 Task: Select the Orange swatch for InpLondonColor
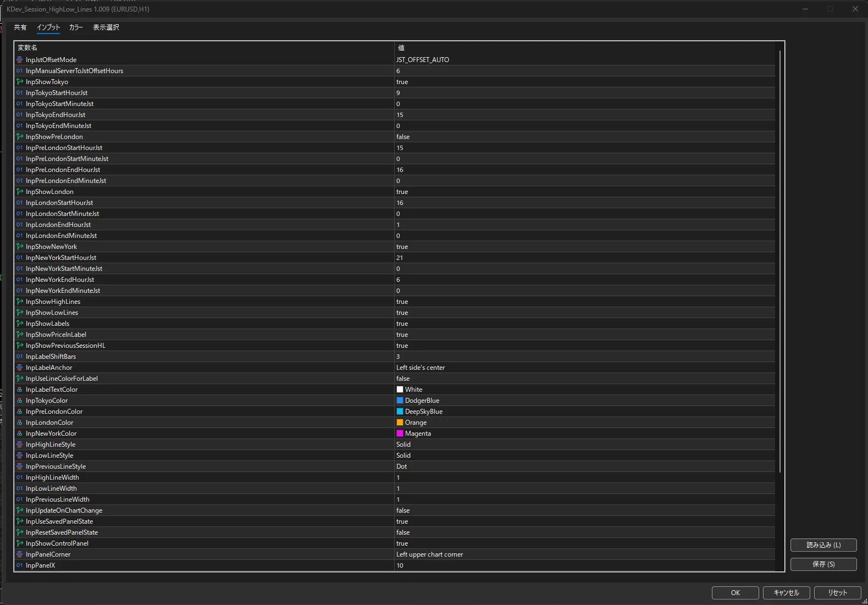point(400,423)
